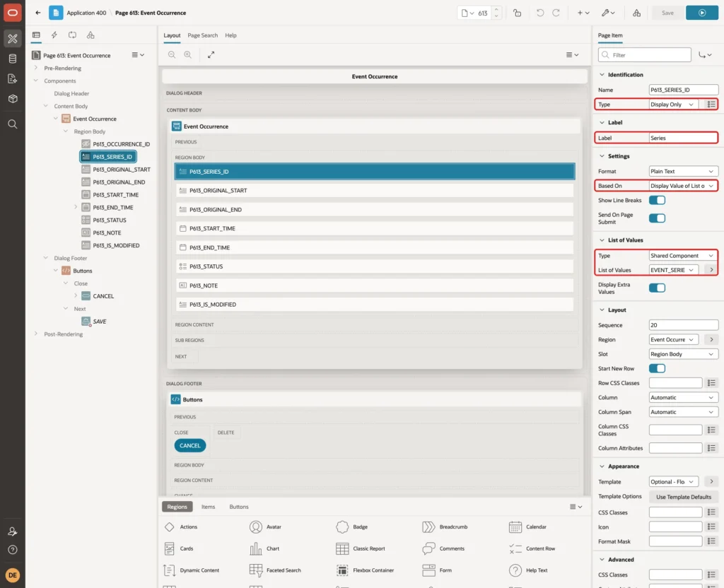Click the page lock icon in toolbar
Screen dimensions: 724x588
coord(517,13)
